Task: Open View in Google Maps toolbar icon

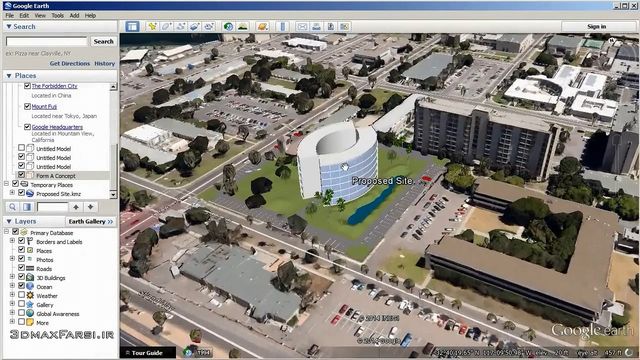Action: pyautogui.click(x=345, y=27)
